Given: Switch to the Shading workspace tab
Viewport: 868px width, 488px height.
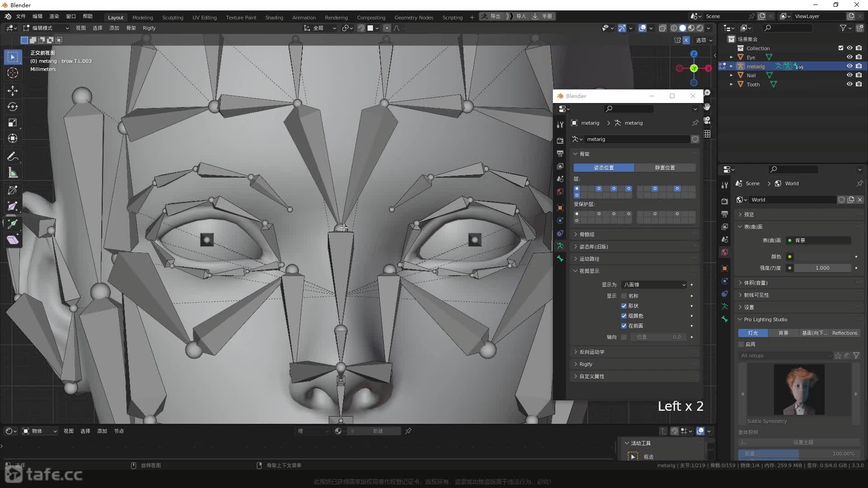Looking at the screenshot, I should pos(274,17).
